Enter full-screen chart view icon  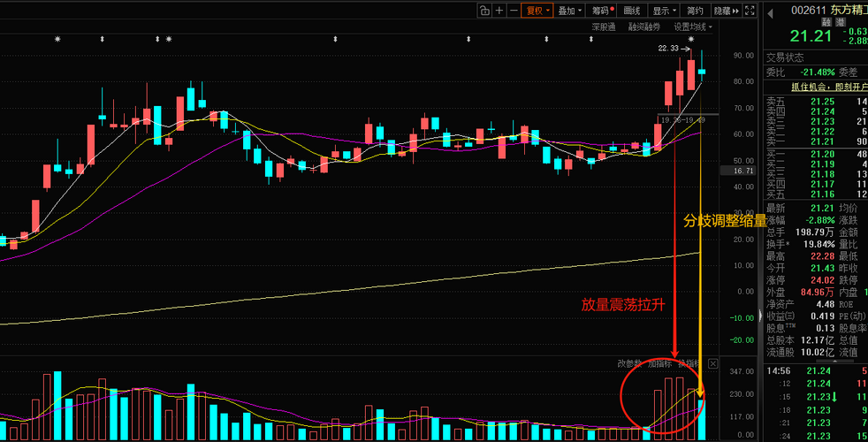750,11
